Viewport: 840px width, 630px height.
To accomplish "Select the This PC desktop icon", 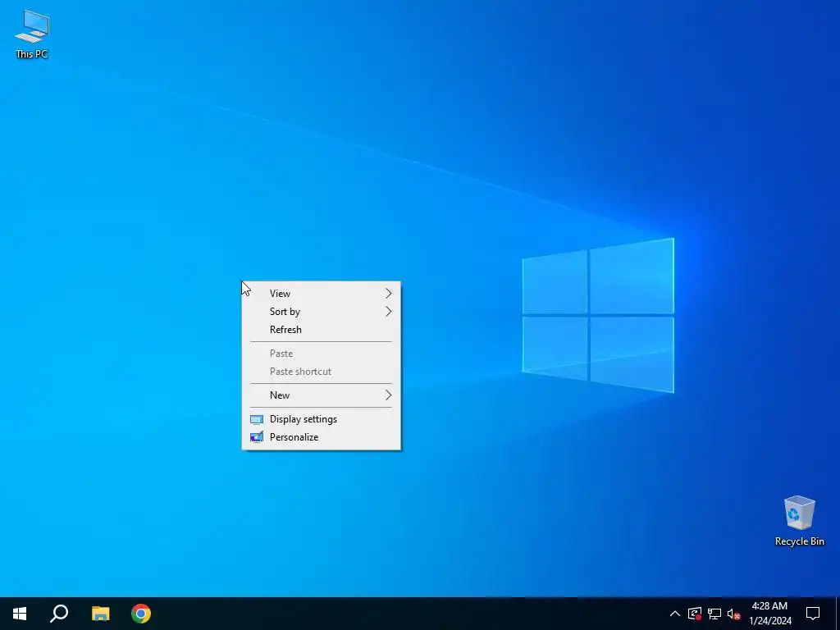I will 32,34.
